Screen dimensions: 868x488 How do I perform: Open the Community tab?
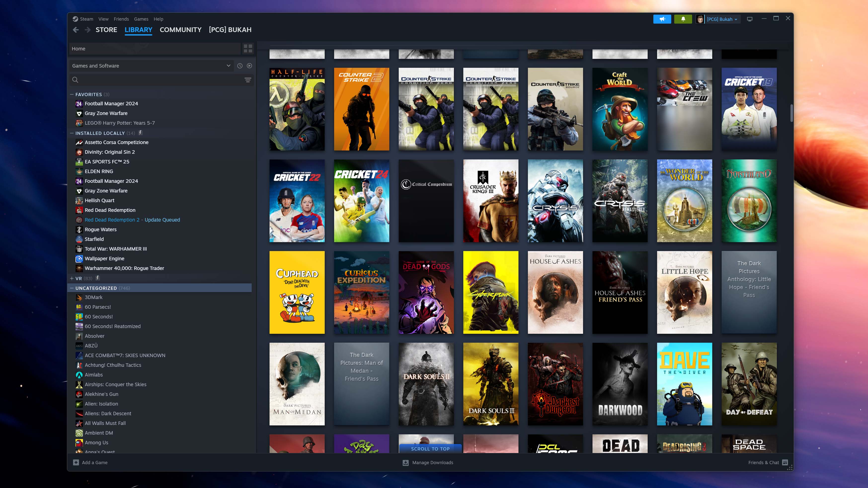(x=181, y=29)
